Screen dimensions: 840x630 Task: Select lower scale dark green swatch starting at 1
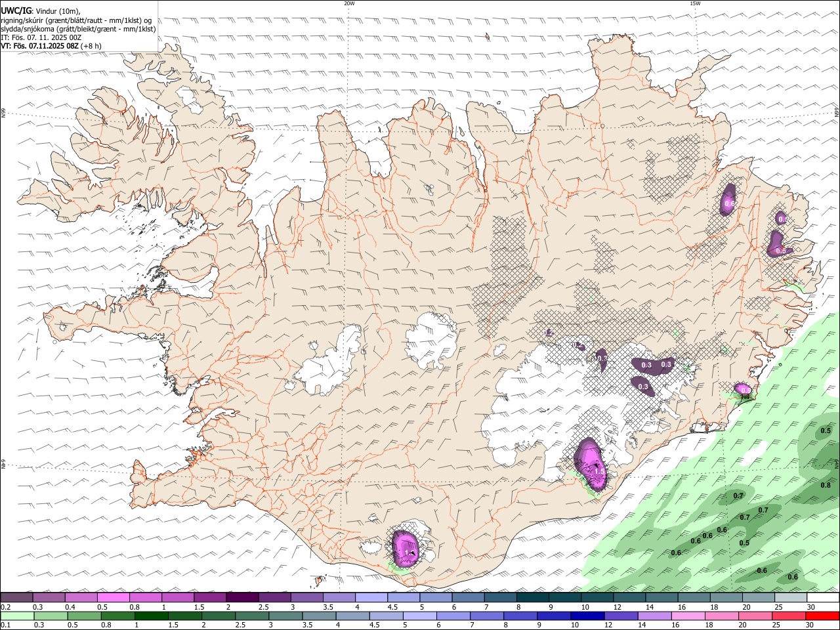click(x=151, y=616)
